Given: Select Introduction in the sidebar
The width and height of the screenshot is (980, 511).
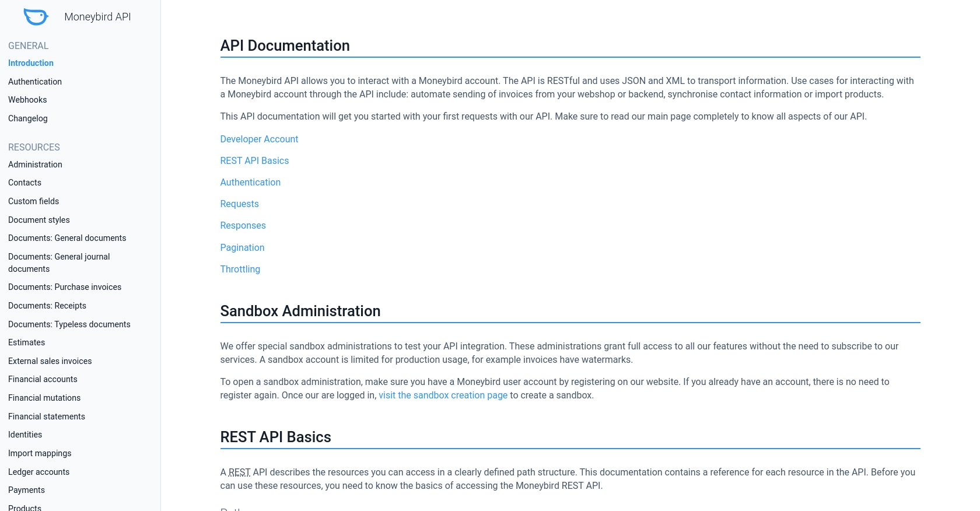Looking at the screenshot, I should point(31,63).
